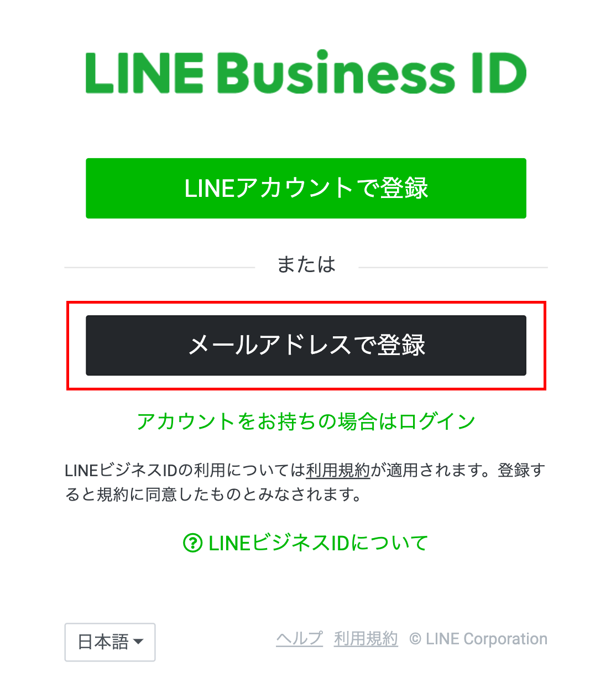Click the LINE Business ID logo
Viewport: 616px width, 688px height.
pyautogui.click(x=306, y=73)
